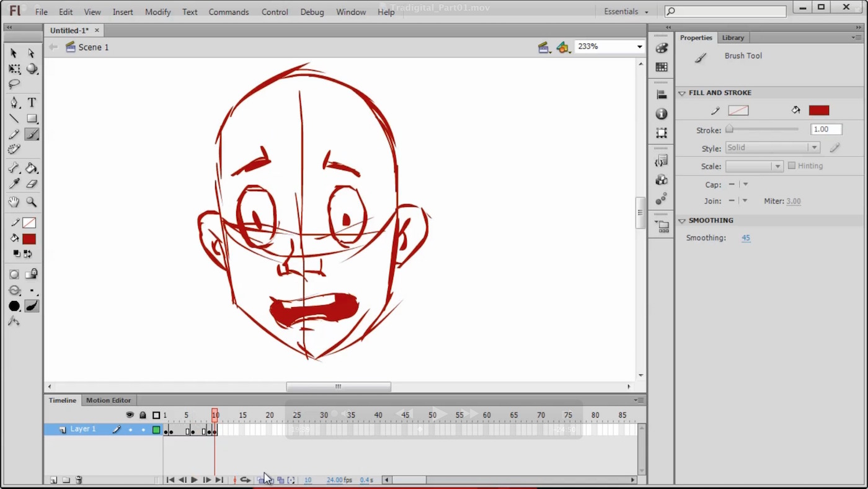Select the Lasso tool
This screenshot has width=868, height=489.
14,84
